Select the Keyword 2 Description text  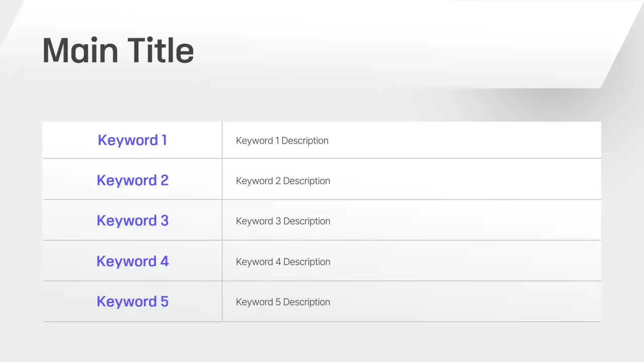(283, 181)
